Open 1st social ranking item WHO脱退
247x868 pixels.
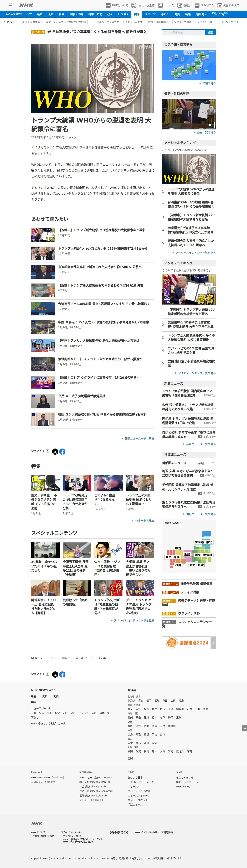(x=191, y=191)
